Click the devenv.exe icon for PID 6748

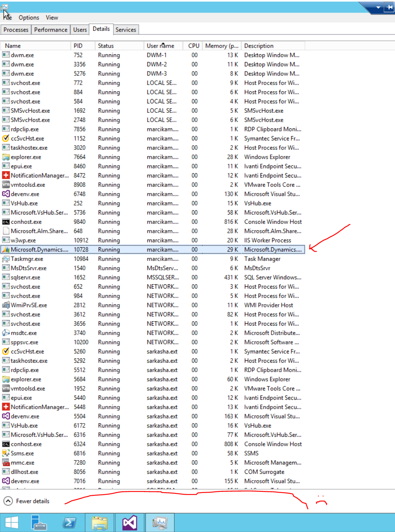[x=6, y=194]
